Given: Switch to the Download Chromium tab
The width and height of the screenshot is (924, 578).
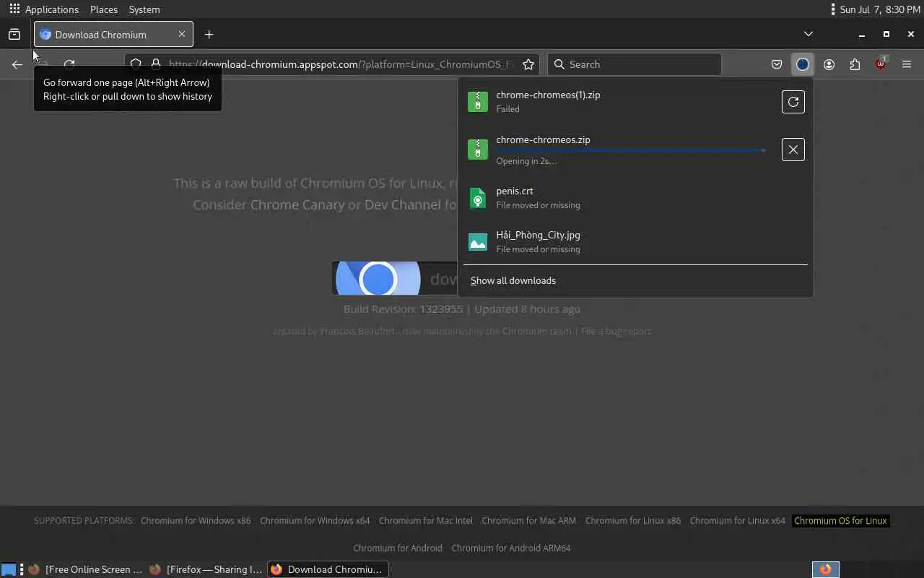Looking at the screenshot, I should (113, 35).
